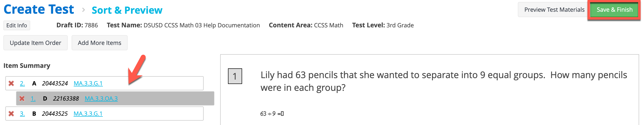Click Save & Finish button
The width and height of the screenshot is (644, 125).
(614, 10)
